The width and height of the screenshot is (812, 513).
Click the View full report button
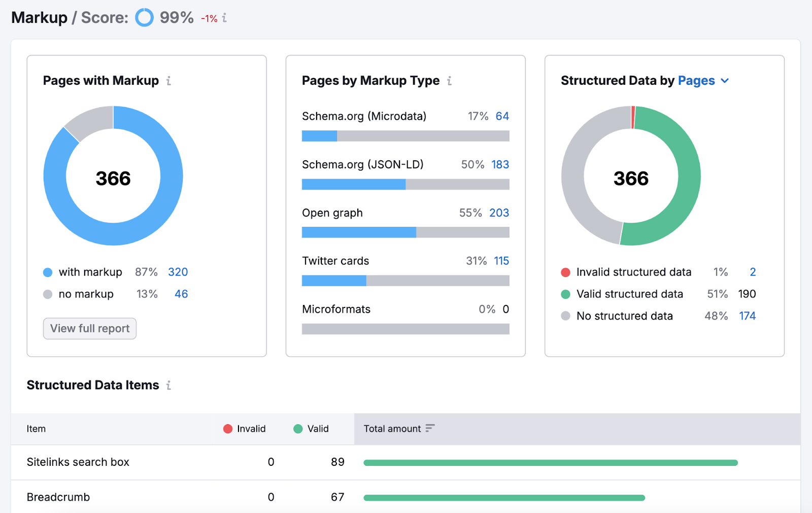90,328
